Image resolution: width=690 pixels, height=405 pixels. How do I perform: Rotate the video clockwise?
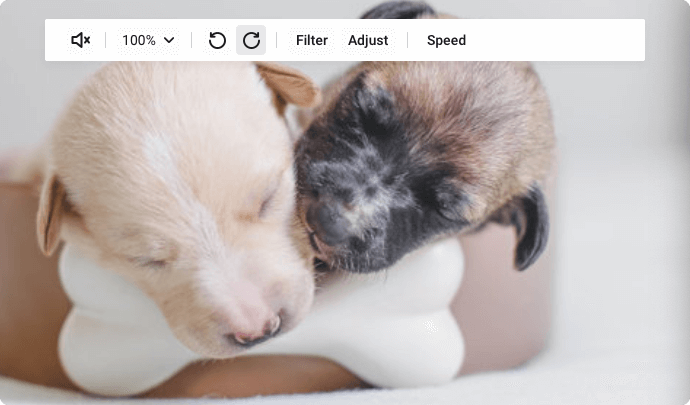(251, 40)
